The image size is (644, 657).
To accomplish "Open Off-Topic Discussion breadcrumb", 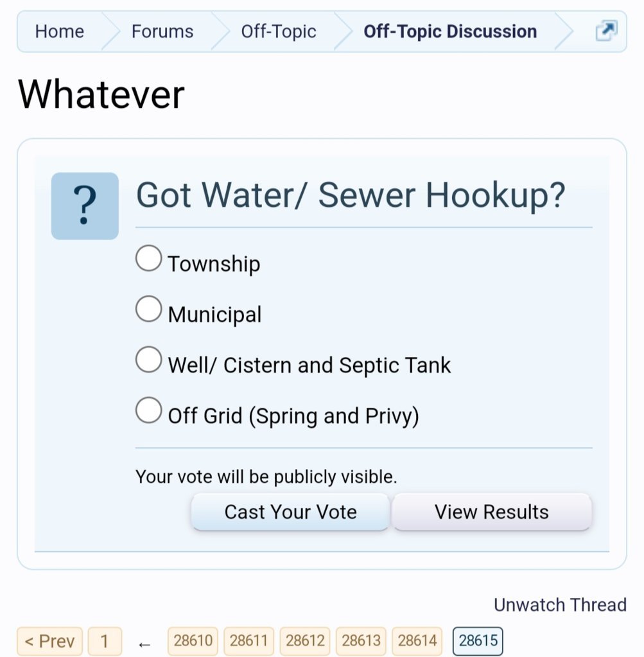I will [x=451, y=31].
